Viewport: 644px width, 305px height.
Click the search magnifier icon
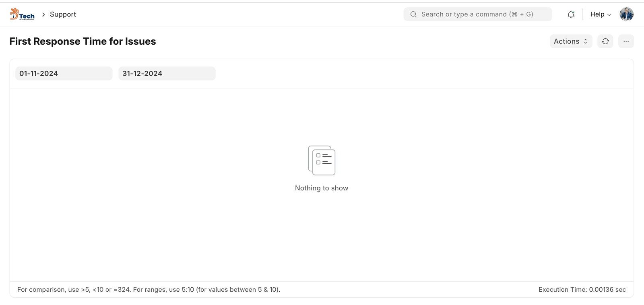[413, 14]
